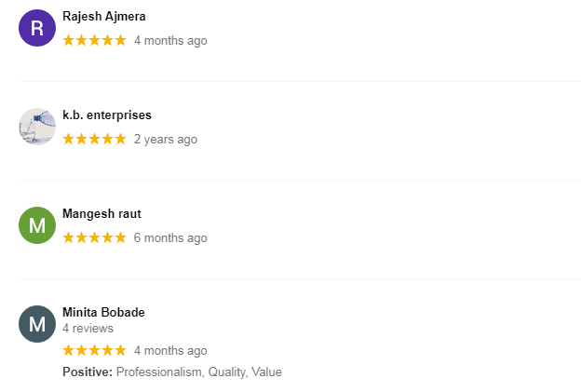
Task: Click '4 months ago' on Minita Bobade's review
Action: [170, 350]
